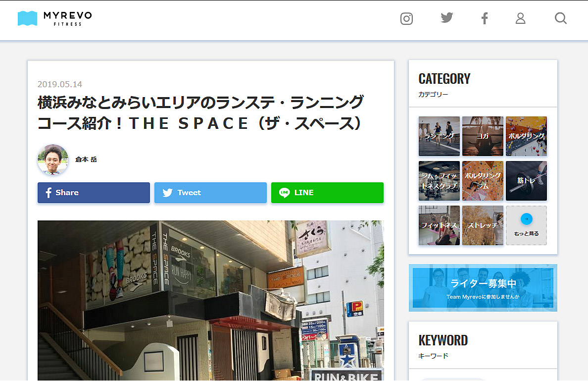Select the ヨガ category tile
588x381 pixels.
tap(483, 136)
